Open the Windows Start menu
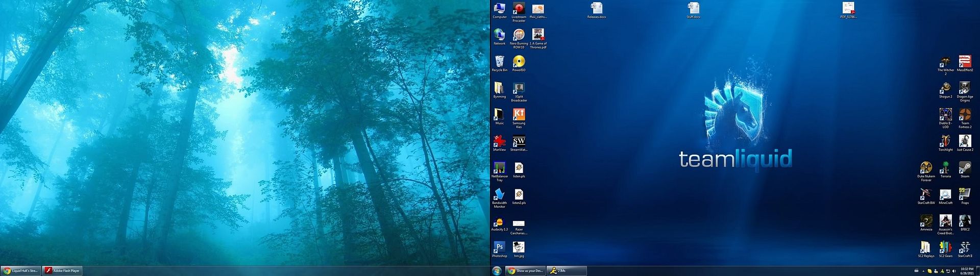 pos(497,270)
